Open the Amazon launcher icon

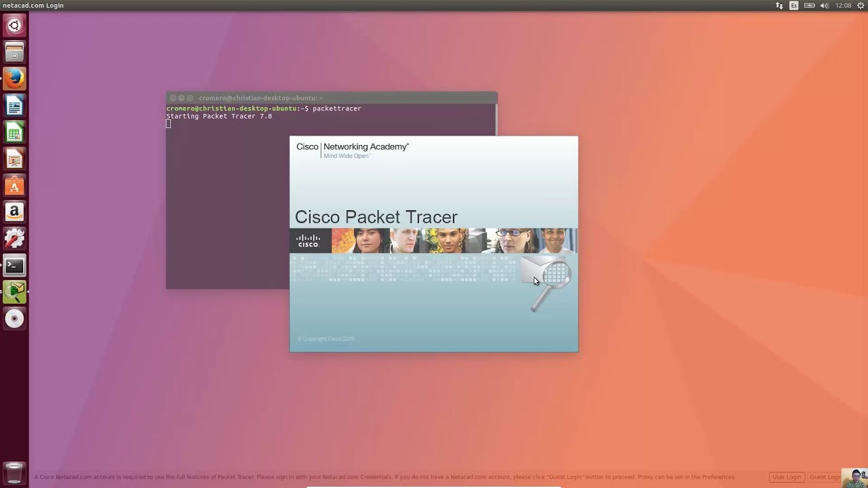pos(14,212)
